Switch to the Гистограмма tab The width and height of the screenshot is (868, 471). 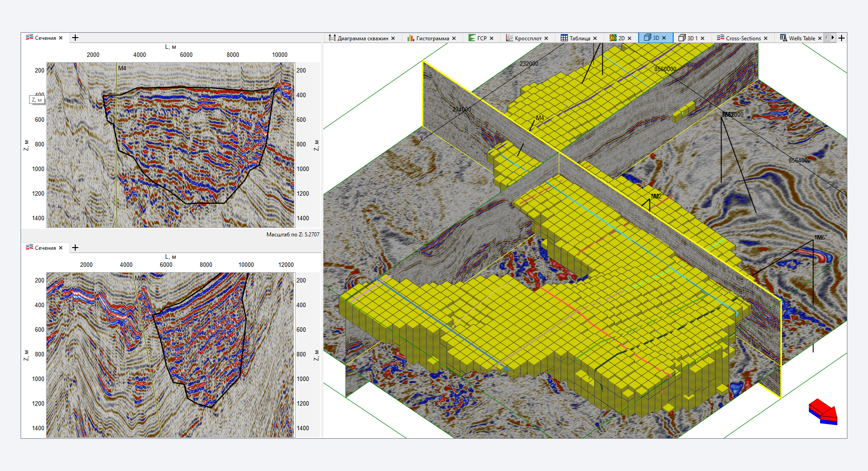[432, 38]
